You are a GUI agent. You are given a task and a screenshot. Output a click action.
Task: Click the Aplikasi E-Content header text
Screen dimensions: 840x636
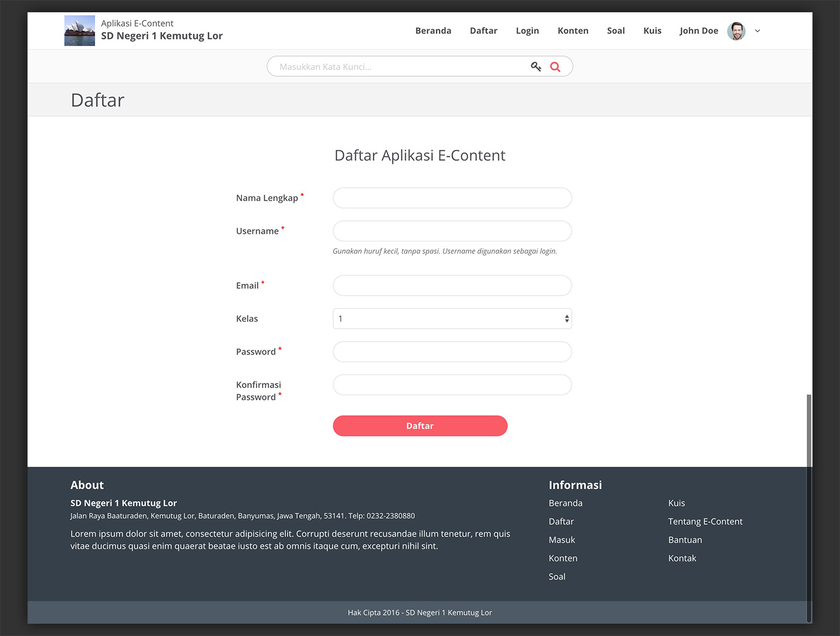point(137,23)
